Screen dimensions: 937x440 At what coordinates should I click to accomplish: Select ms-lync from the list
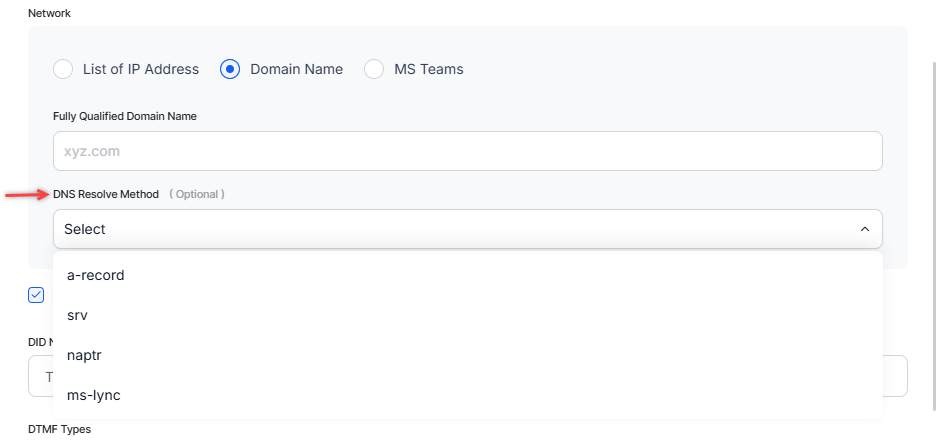[x=93, y=395]
